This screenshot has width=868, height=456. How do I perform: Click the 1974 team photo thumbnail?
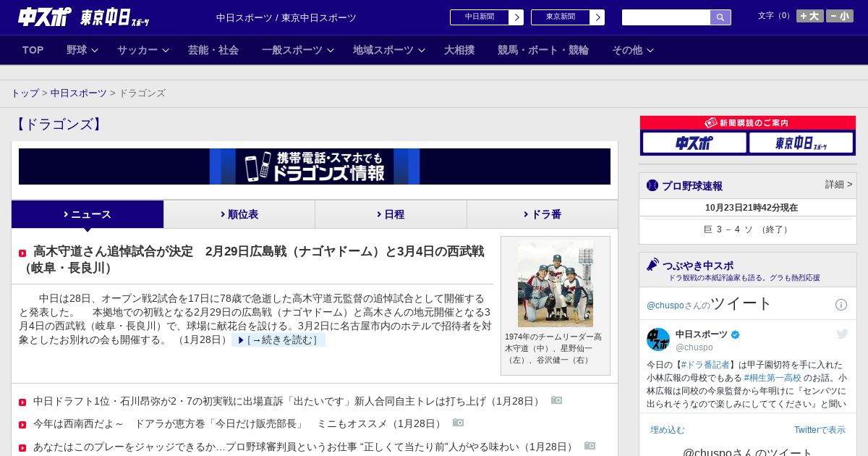556,284
